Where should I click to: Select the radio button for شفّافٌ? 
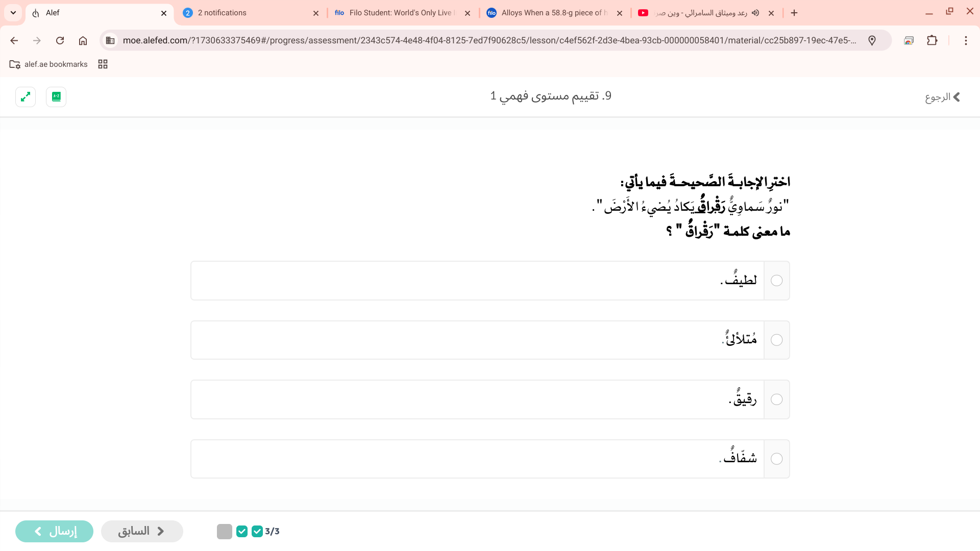[777, 459]
